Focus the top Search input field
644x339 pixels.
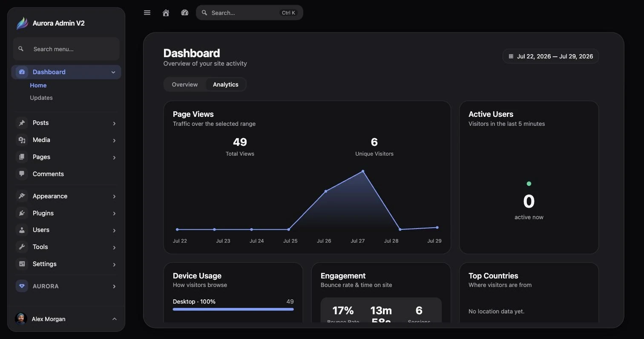point(250,13)
